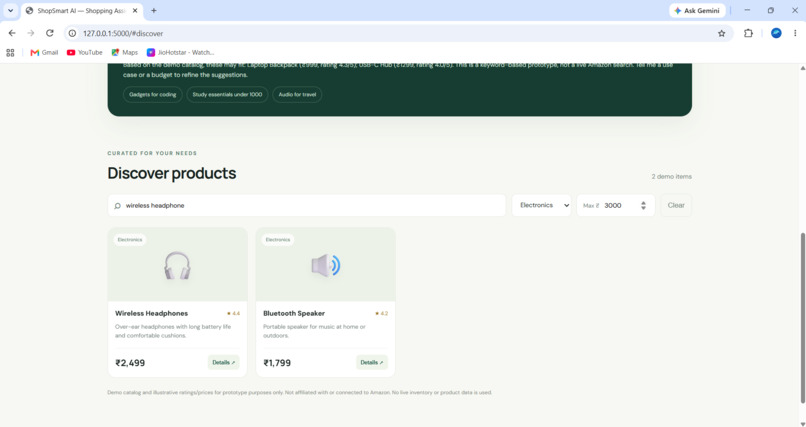Click the Bluetooth Speaker product image
806x427 pixels.
[x=325, y=265]
